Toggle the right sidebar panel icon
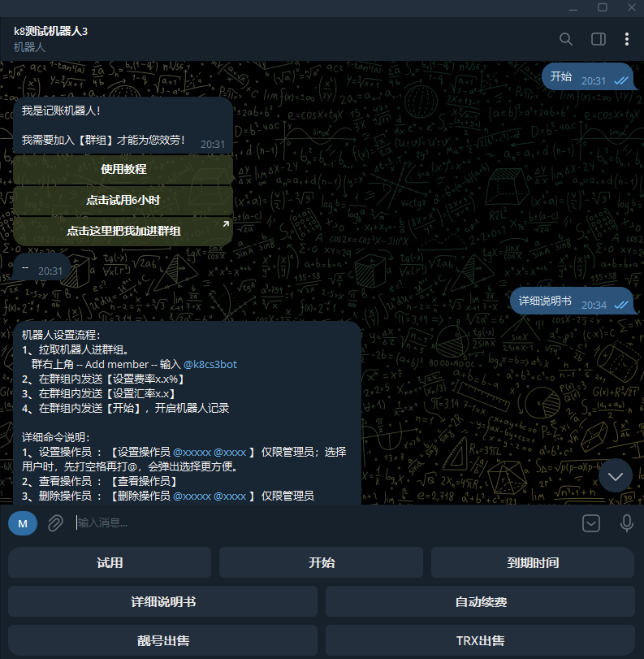Viewport: 644px width, 659px height. (599, 39)
